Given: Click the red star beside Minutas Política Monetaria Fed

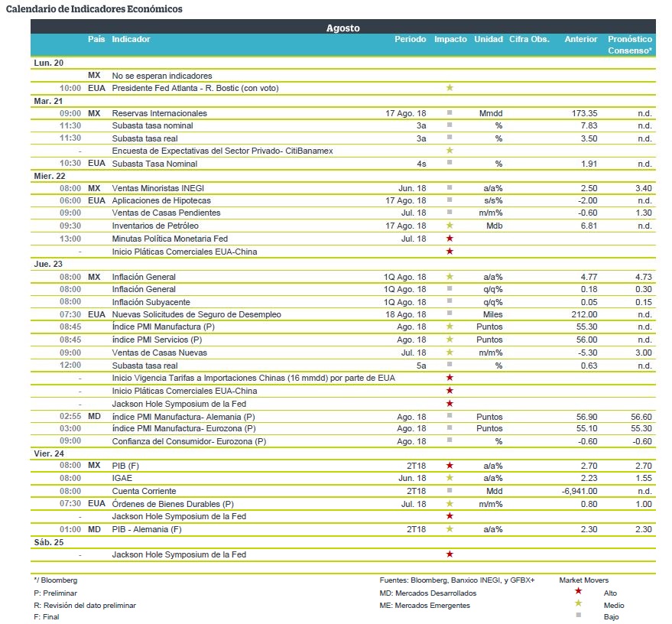Looking at the screenshot, I should (450, 239).
